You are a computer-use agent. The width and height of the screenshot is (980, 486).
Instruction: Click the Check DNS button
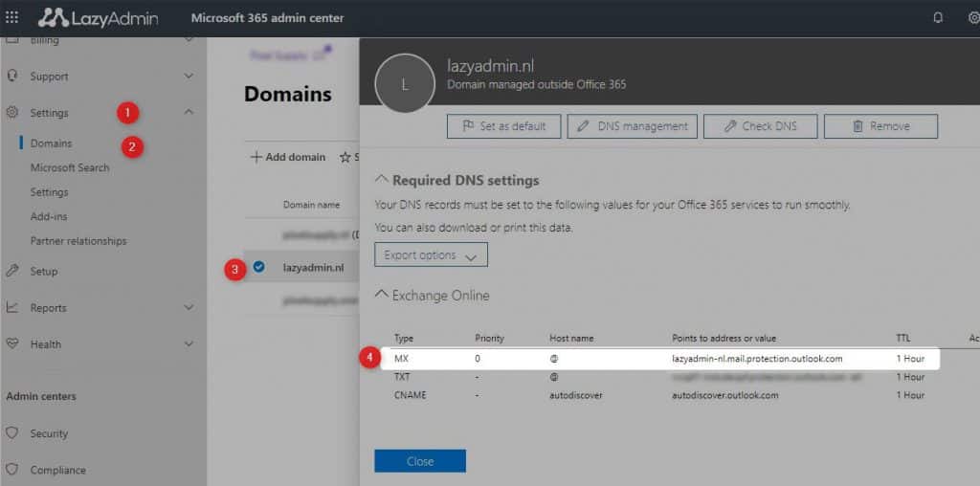click(x=761, y=126)
